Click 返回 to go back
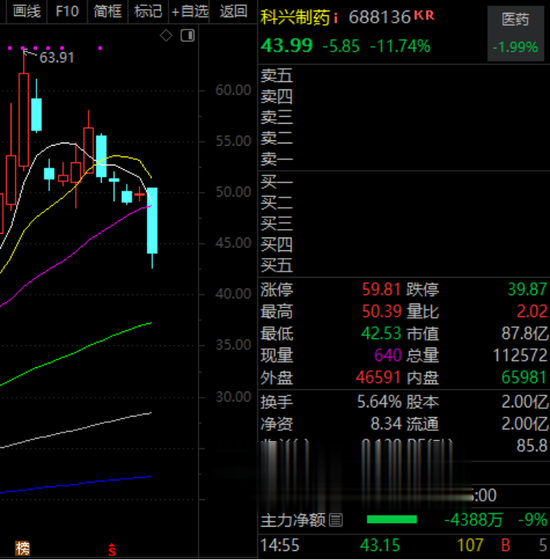550x560 pixels. click(x=233, y=11)
